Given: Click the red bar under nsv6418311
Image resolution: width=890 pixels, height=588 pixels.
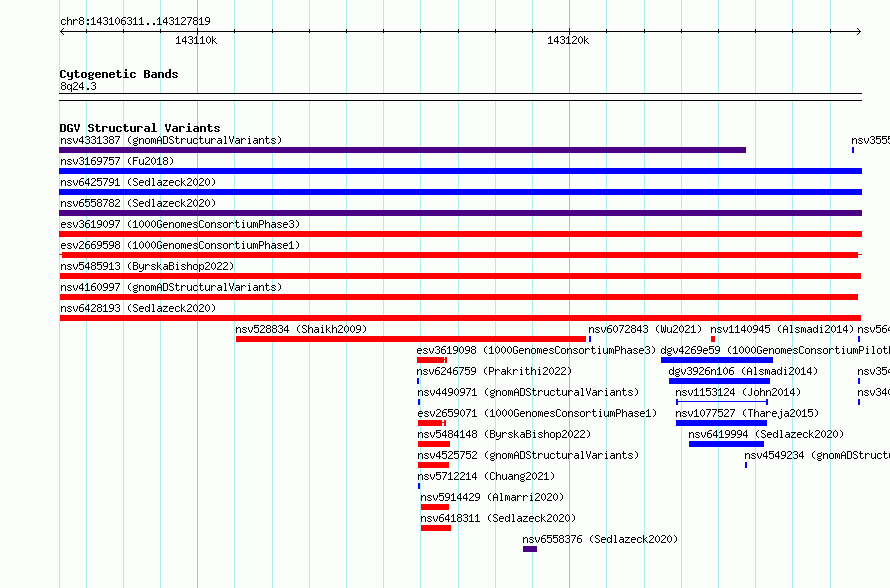Looking at the screenshot, I should click(436, 528).
